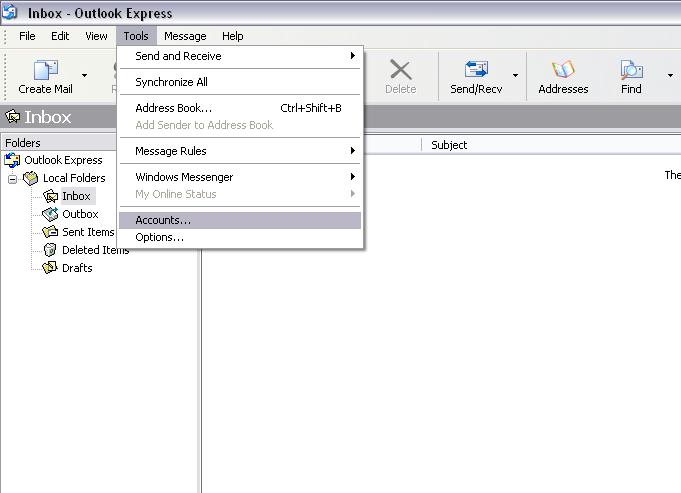Expand the Send and Receive submenu
Screen dimensions: 681x493
pyautogui.click(x=240, y=56)
